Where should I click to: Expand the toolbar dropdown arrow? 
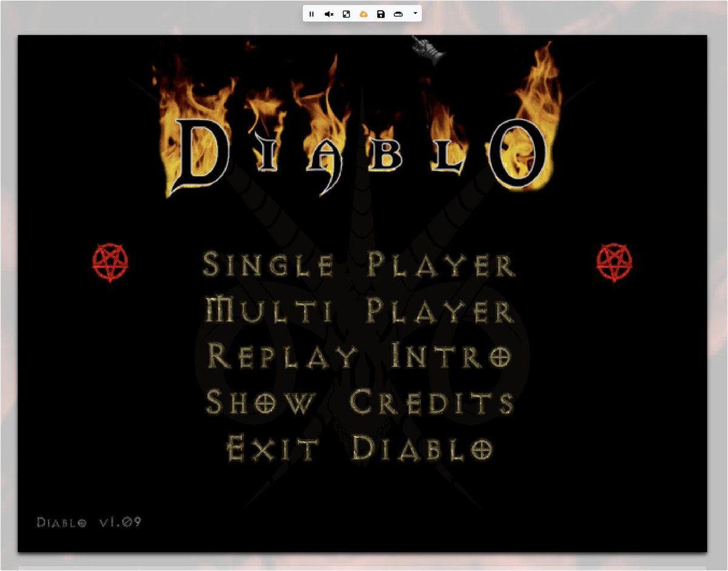coord(415,13)
